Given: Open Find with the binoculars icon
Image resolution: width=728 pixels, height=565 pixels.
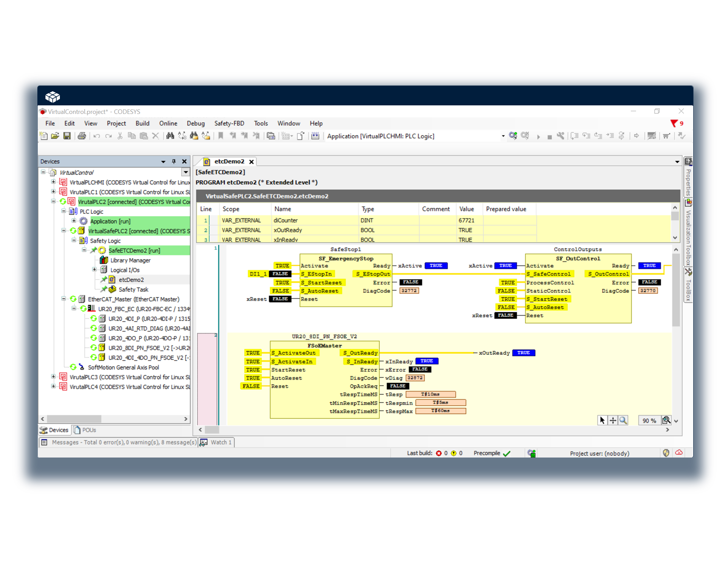Looking at the screenshot, I should [x=170, y=136].
